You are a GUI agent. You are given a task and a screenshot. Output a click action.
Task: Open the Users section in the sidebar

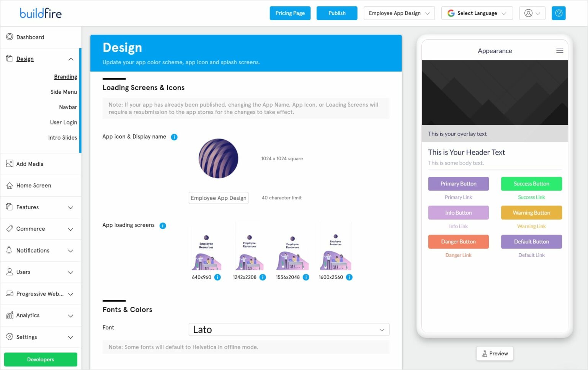[x=23, y=272]
